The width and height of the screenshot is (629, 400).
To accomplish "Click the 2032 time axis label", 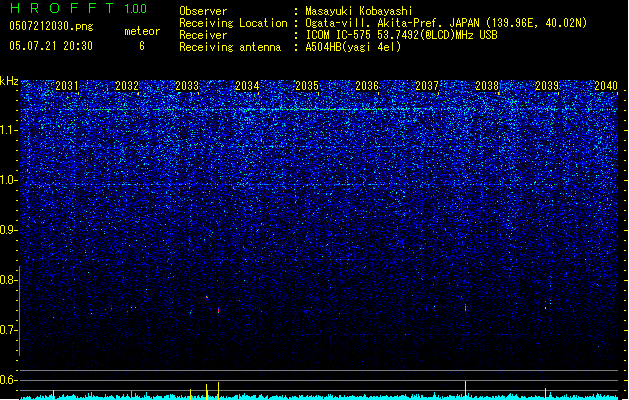I will [x=127, y=86].
